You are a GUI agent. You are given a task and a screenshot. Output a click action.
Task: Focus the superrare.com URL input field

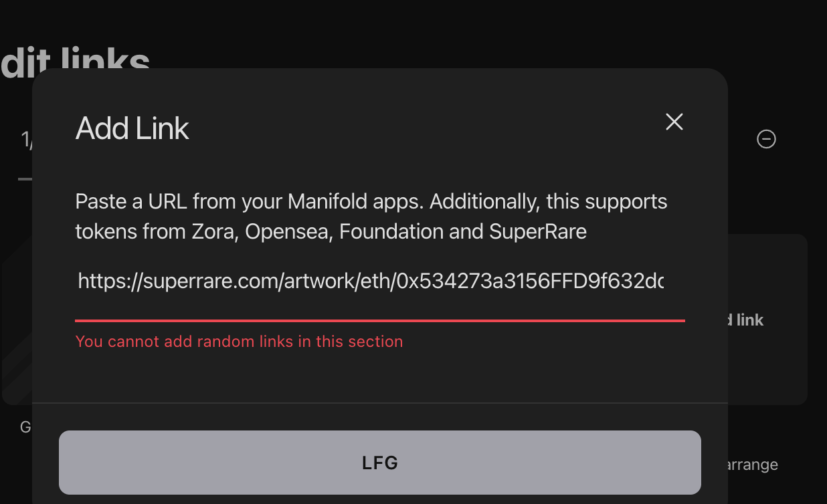coord(380,281)
